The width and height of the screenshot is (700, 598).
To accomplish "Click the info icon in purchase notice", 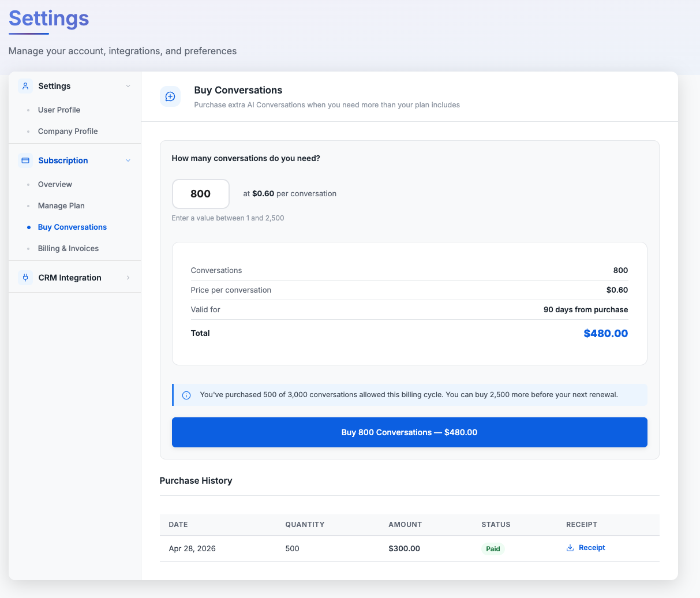I will (186, 395).
